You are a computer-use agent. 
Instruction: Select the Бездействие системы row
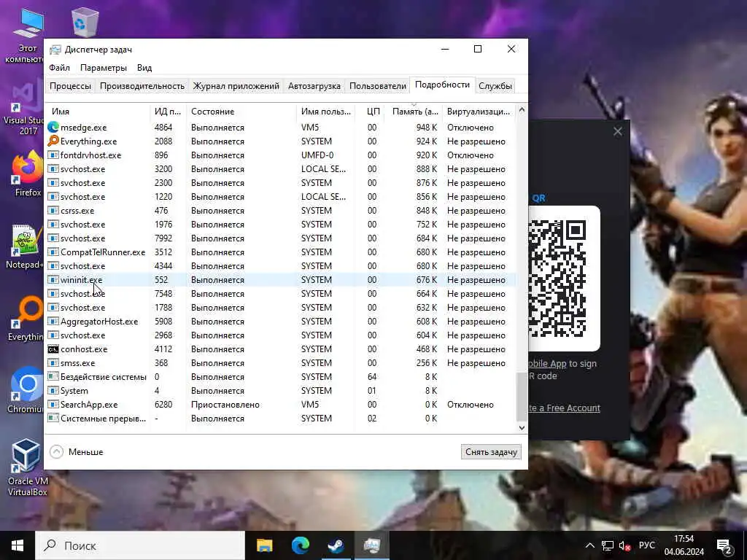click(x=281, y=377)
